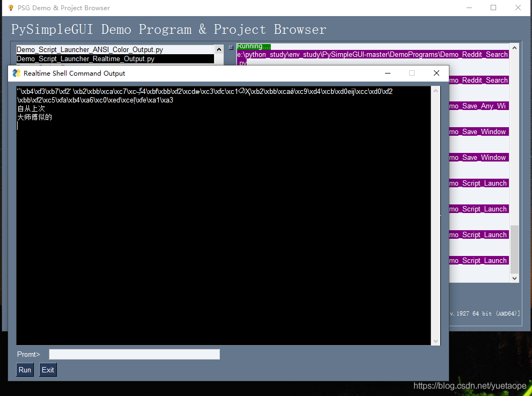Viewport: 532px width, 396px height.
Task: Click the Demo_Reddit_Search path line
Action: [x=373, y=54]
